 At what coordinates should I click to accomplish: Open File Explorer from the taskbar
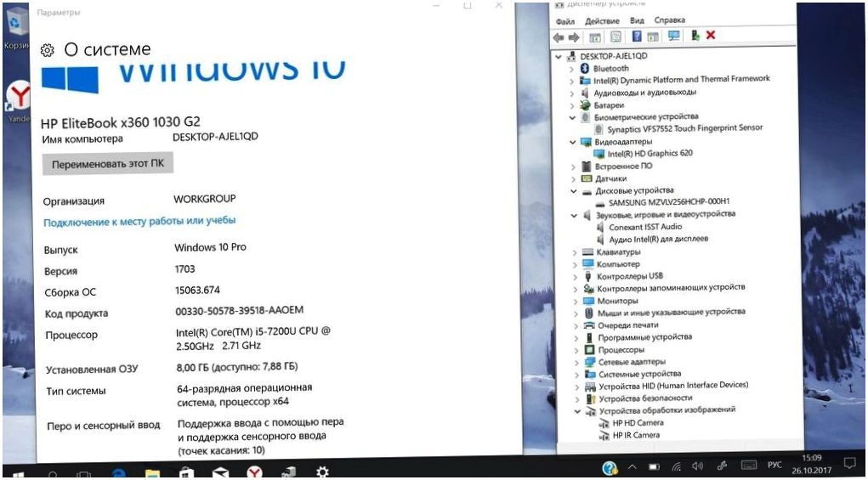click(152, 474)
